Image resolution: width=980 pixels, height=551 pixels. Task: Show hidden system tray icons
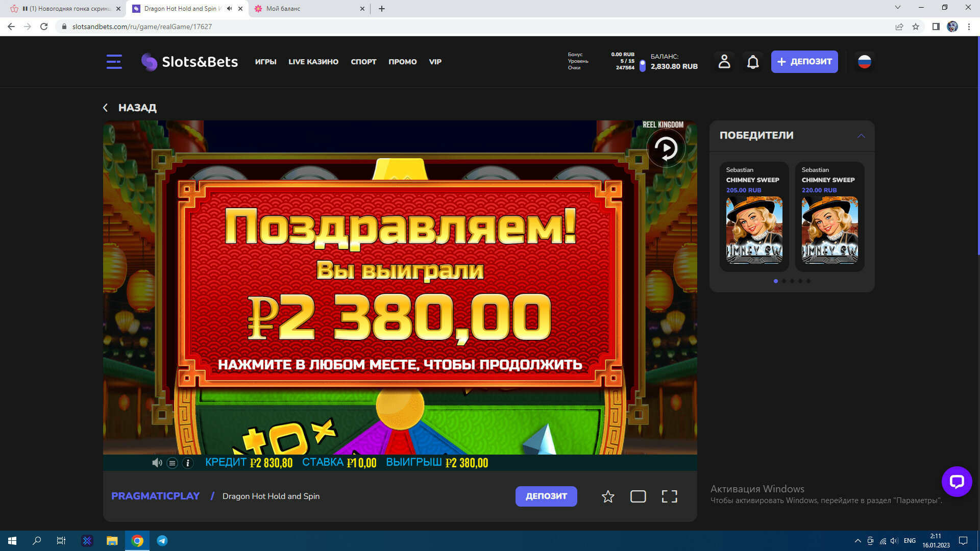coord(857,541)
